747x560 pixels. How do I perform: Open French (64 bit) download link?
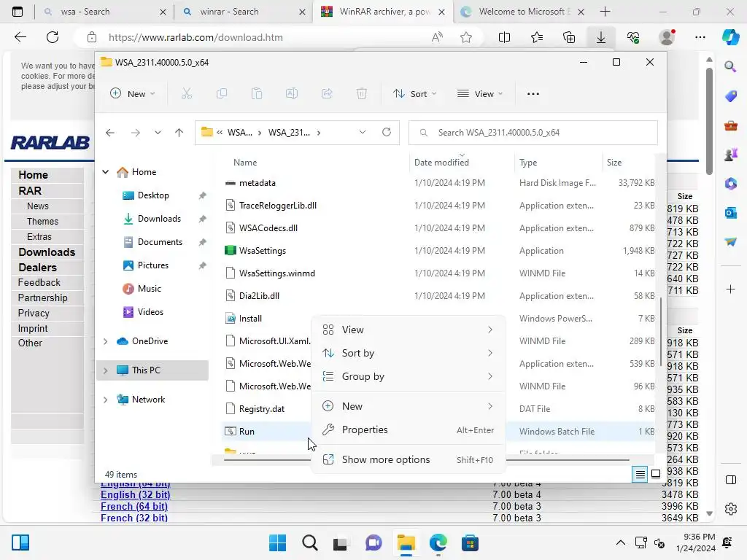(x=134, y=506)
